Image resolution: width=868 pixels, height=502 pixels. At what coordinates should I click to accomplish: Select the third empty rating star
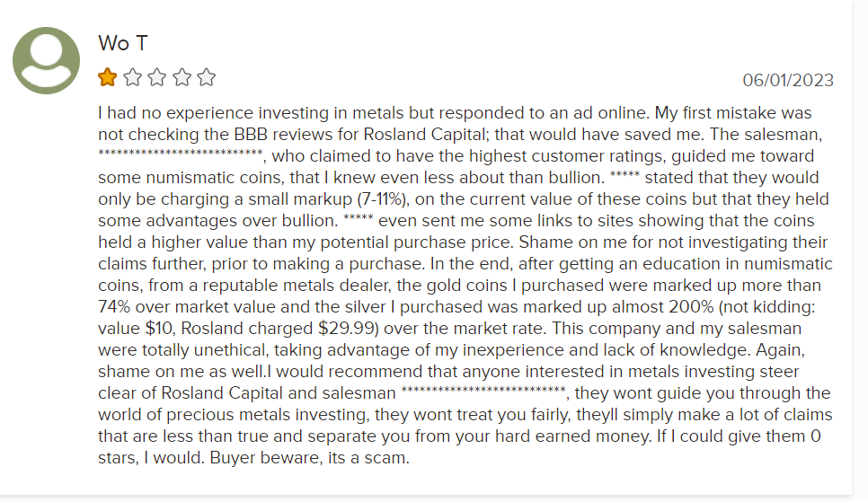157,77
